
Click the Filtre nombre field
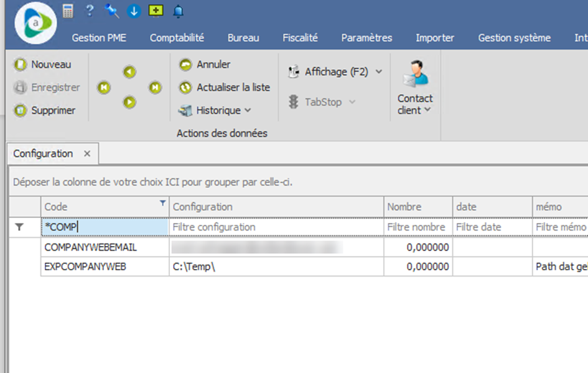pos(418,227)
